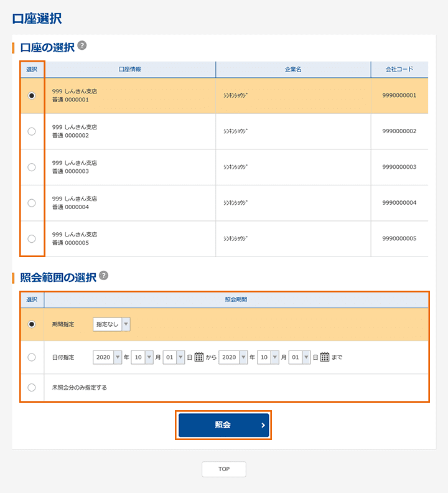The width and height of the screenshot is (448, 493).
Task: Click the 会社コード column header
Action: pyautogui.click(x=399, y=69)
